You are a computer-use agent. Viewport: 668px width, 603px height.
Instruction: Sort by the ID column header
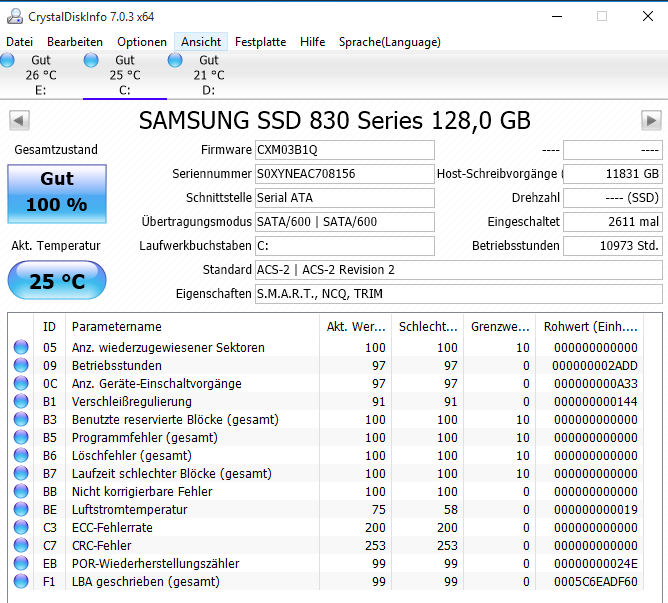click(x=49, y=327)
